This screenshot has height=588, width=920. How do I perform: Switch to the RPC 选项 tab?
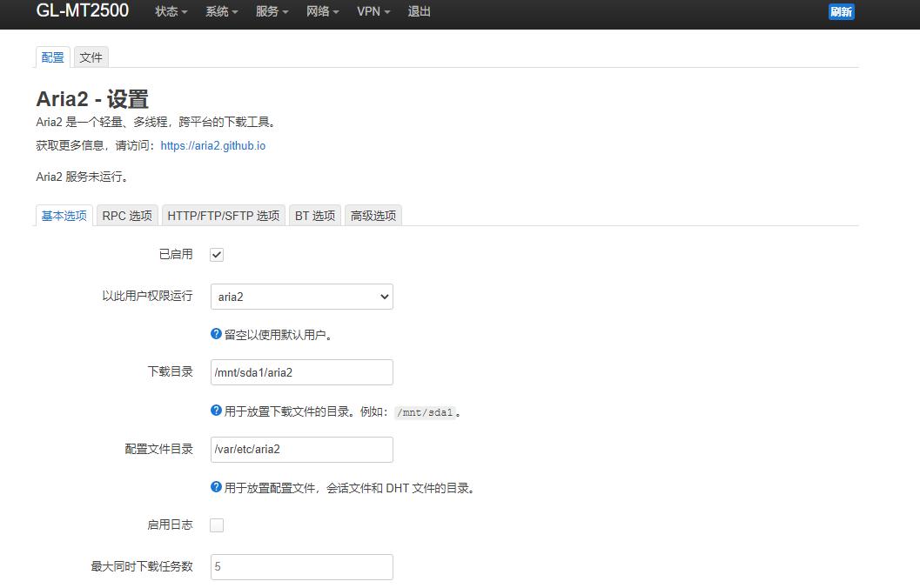127,215
